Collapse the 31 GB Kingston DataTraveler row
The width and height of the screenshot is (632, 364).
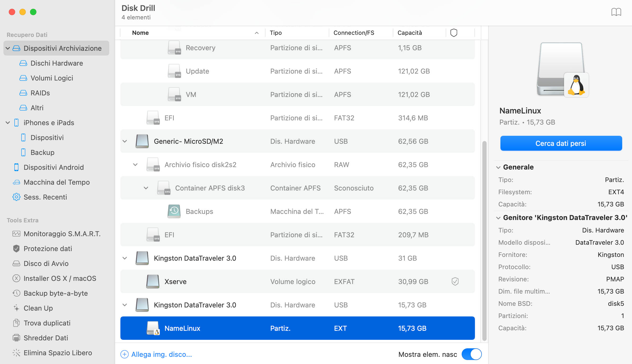(125, 258)
